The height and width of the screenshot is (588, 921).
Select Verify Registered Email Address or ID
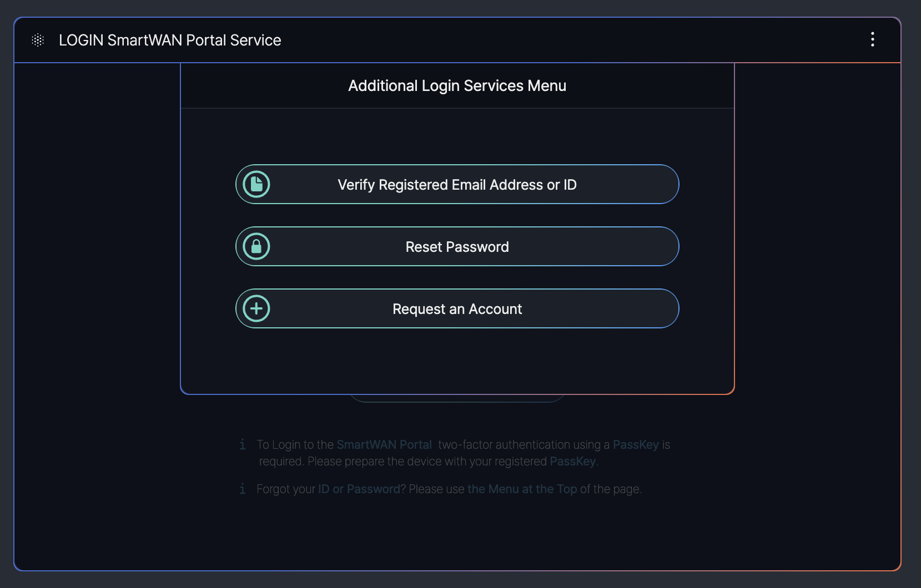(x=457, y=185)
